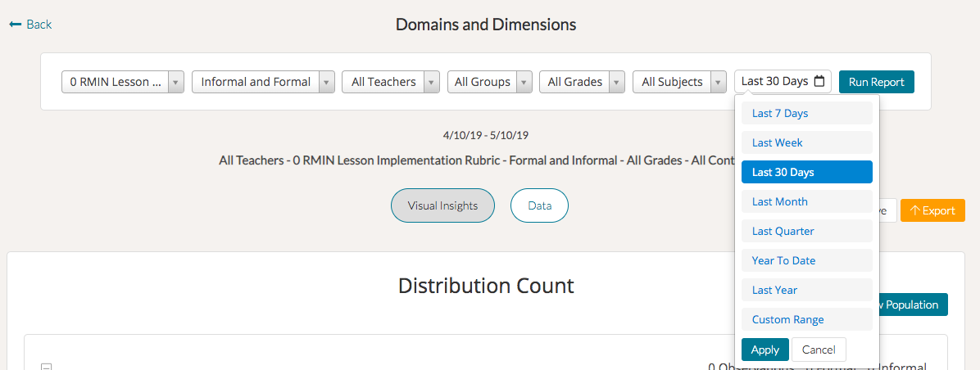Expand the All Groups selector
980x370 pixels.
click(489, 82)
